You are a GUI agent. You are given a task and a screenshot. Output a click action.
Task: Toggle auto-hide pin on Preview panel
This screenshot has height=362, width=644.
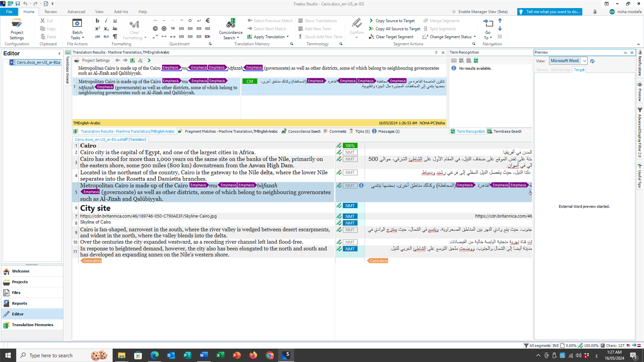(x=625, y=53)
